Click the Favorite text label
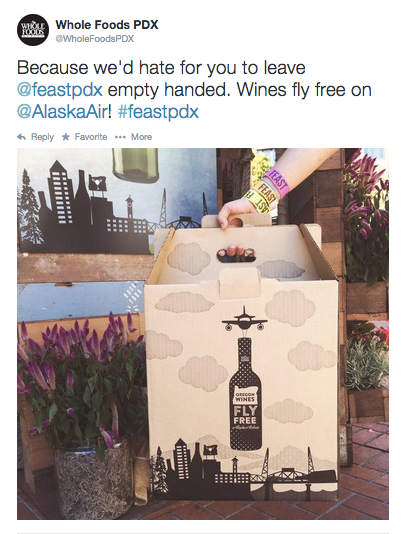This screenshot has width=407, height=534. click(91, 137)
